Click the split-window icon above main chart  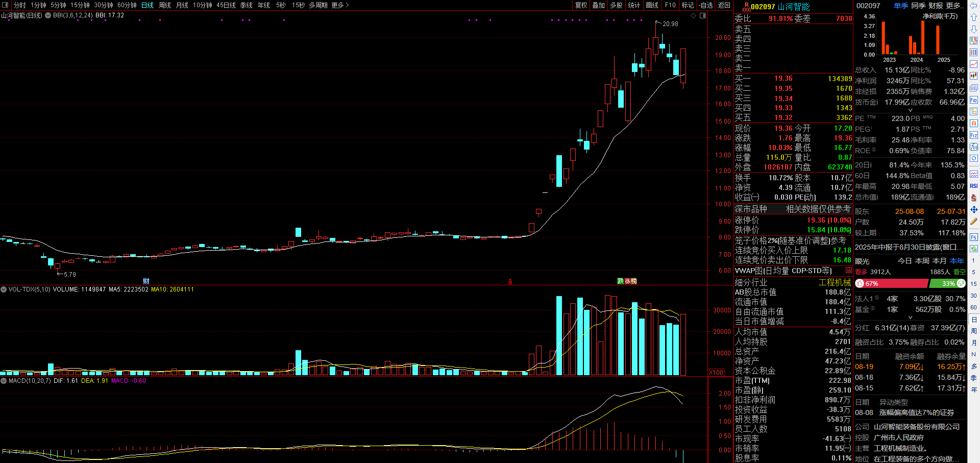(x=703, y=16)
